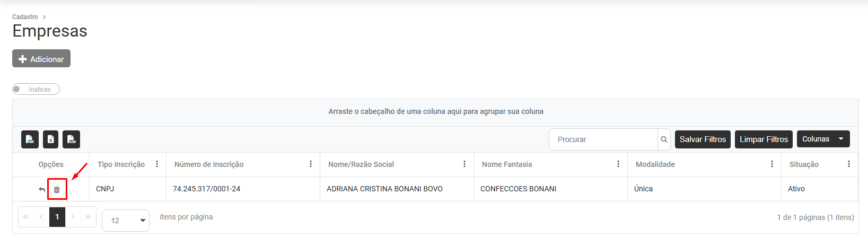
Task: Export the table as CSV
Action: pyautogui.click(x=71, y=139)
